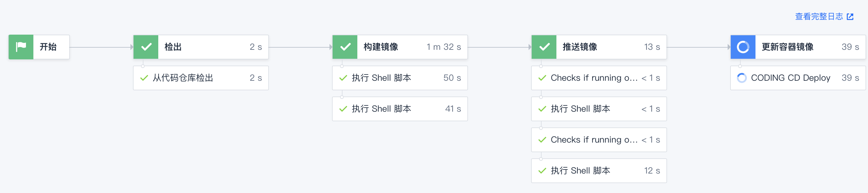The height and width of the screenshot is (193, 868).
Task: Select the second Checks if running step
Action: [599, 140]
